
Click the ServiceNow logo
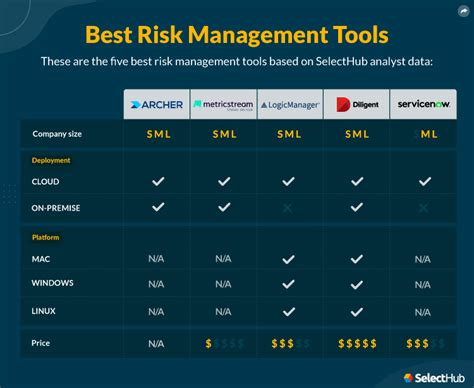(423, 104)
